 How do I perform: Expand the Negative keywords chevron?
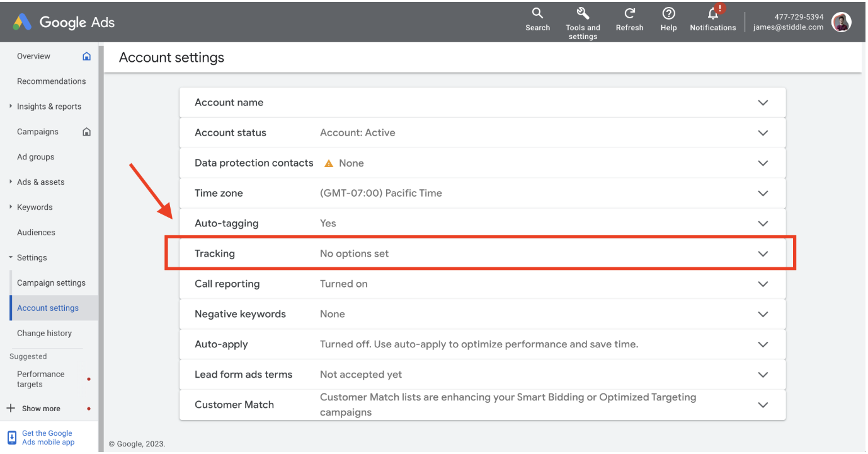click(763, 315)
